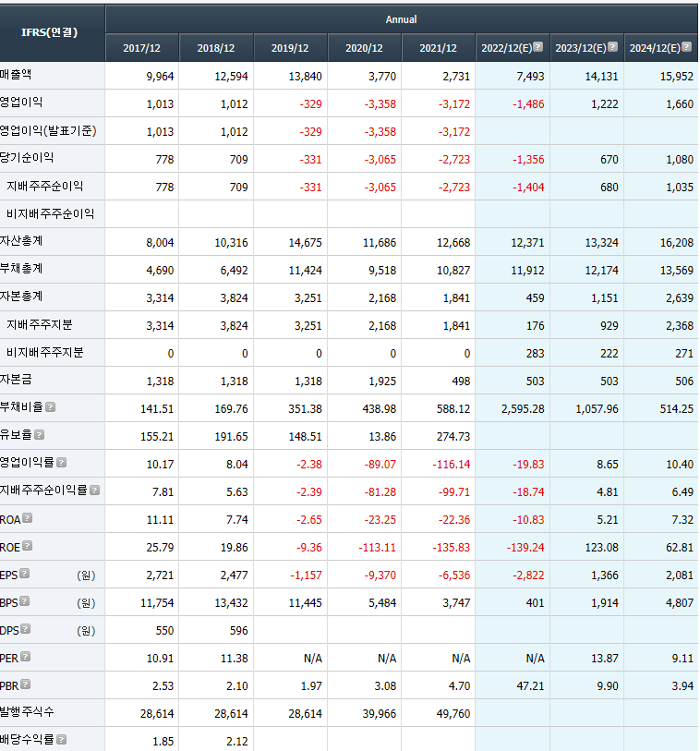
Task: Click the question mark beside 영업이익률
Action: click(61, 463)
